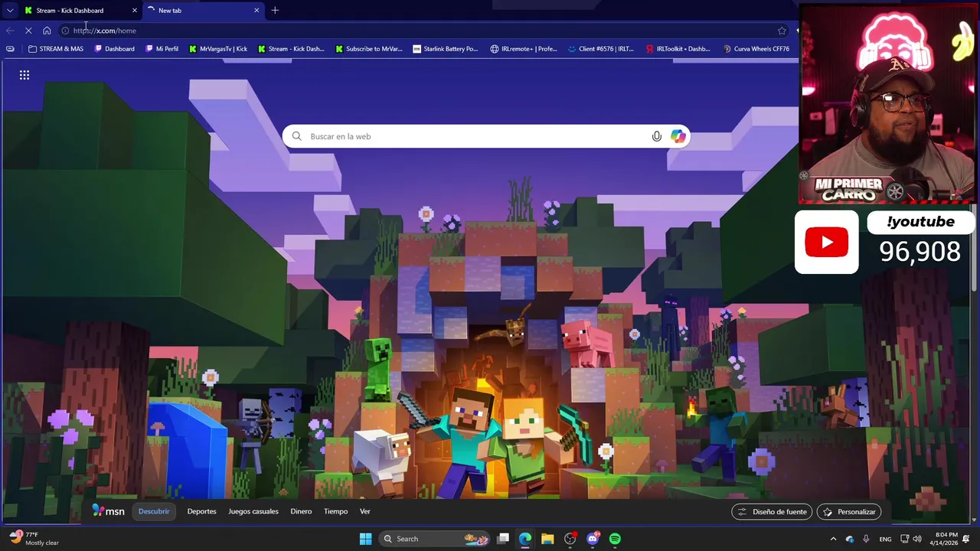Click the Buscar en la web field
Image resolution: width=980 pixels, height=551 pixels.
point(486,136)
